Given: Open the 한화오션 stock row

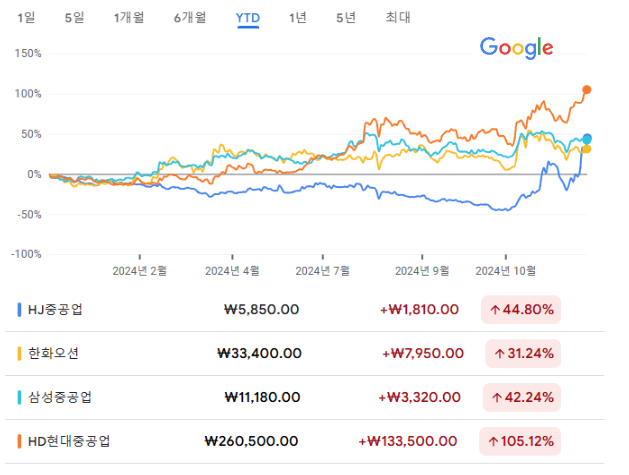Looking at the screenshot, I should (x=304, y=354).
